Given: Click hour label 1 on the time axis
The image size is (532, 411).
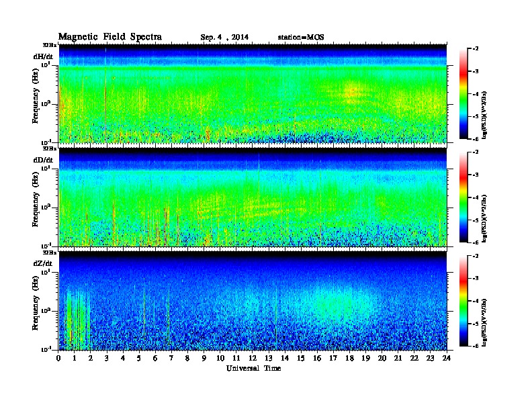Looking at the screenshot, I should pos(75,359).
